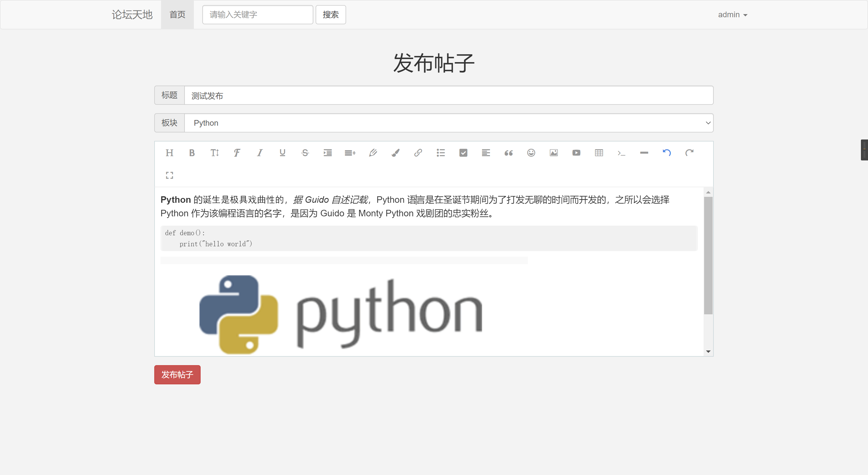
Task: Go to 首页 in navbar
Action: [177, 15]
